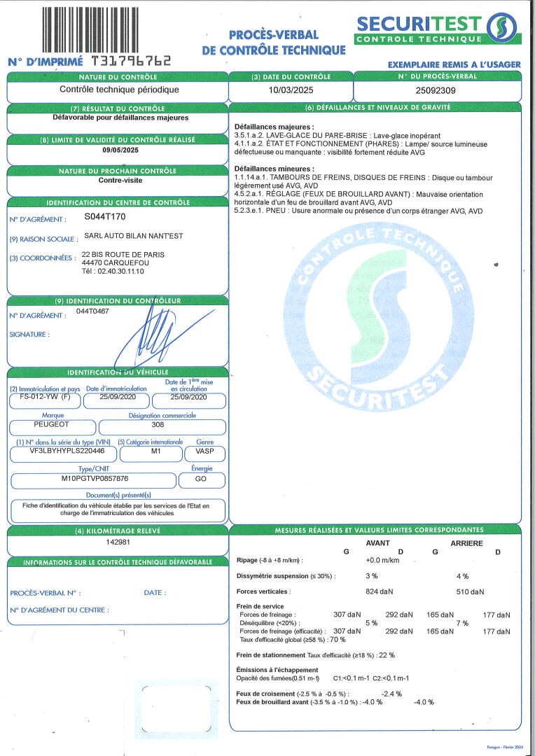Click the international category M1 field
The image size is (535, 756).
tap(151, 454)
